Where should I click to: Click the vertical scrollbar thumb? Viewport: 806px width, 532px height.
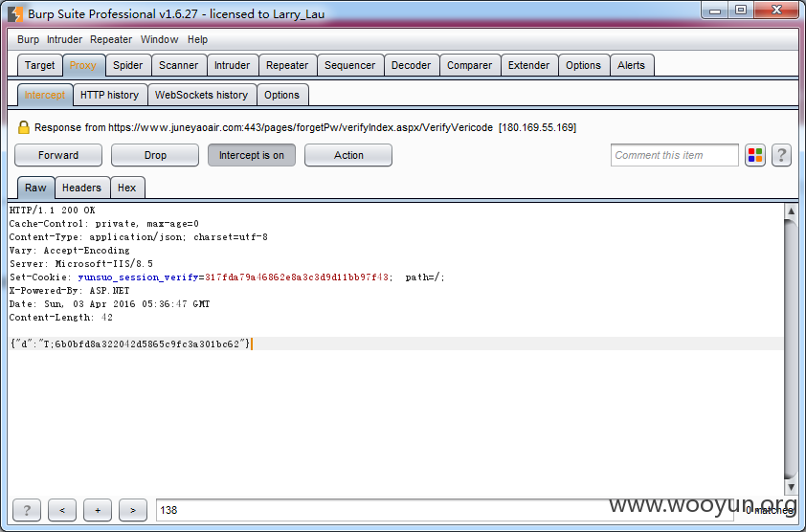click(x=791, y=349)
